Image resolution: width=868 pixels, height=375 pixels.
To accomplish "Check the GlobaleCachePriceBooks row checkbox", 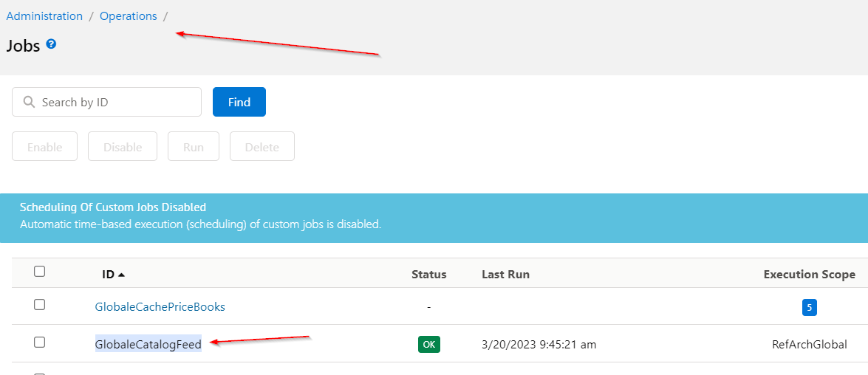I will point(40,304).
